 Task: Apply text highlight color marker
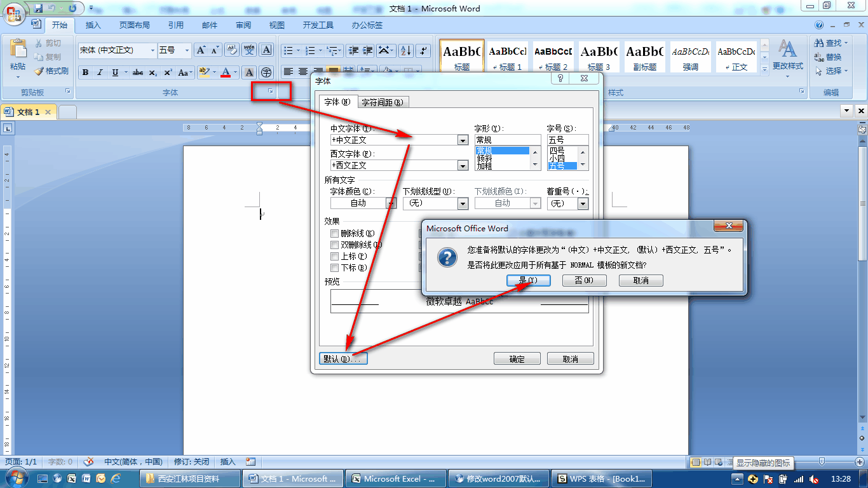click(x=204, y=72)
